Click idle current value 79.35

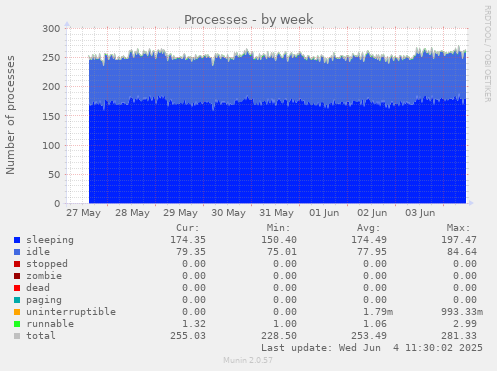[191, 252]
